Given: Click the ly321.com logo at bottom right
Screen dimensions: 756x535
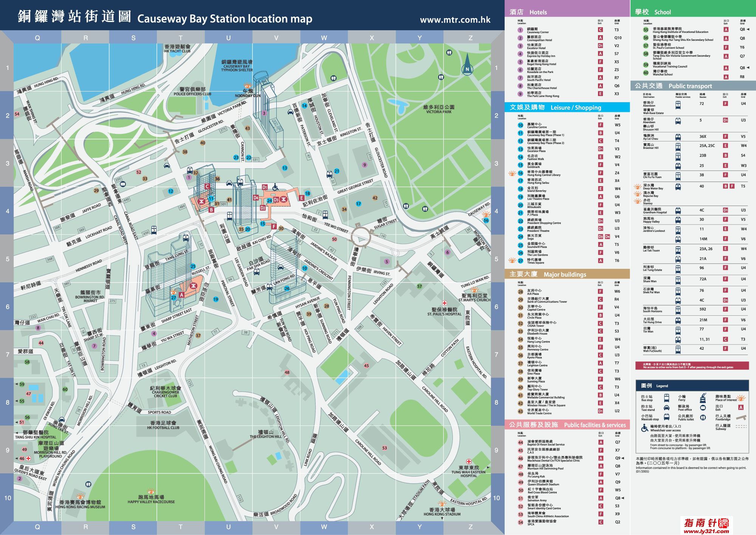Looking at the screenshot, I should (x=706, y=526).
